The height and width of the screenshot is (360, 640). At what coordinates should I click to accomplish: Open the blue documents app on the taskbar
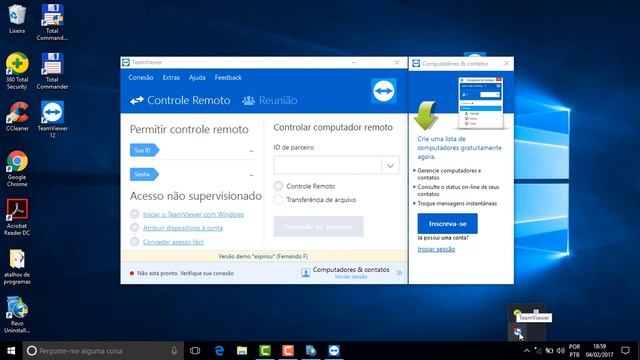click(x=311, y=351)
